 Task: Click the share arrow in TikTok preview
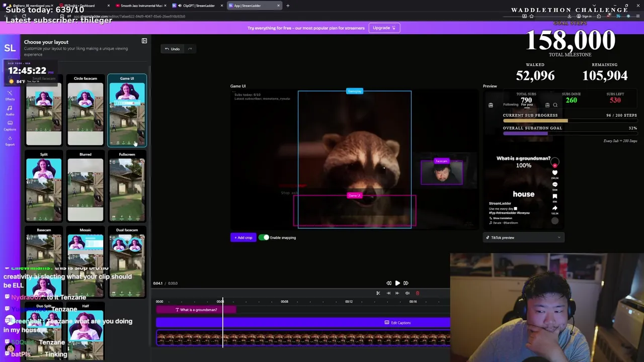(x=555, y=208)
